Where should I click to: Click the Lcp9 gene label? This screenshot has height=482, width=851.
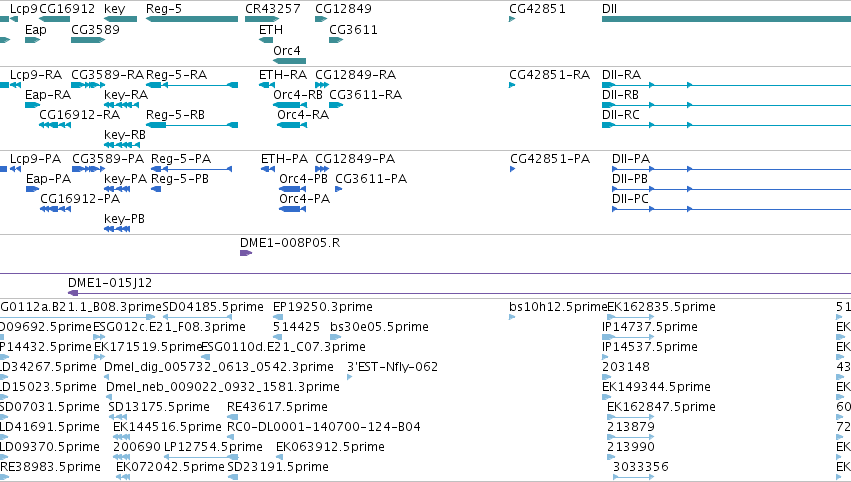pyautogui.click(x=24, y=9)
